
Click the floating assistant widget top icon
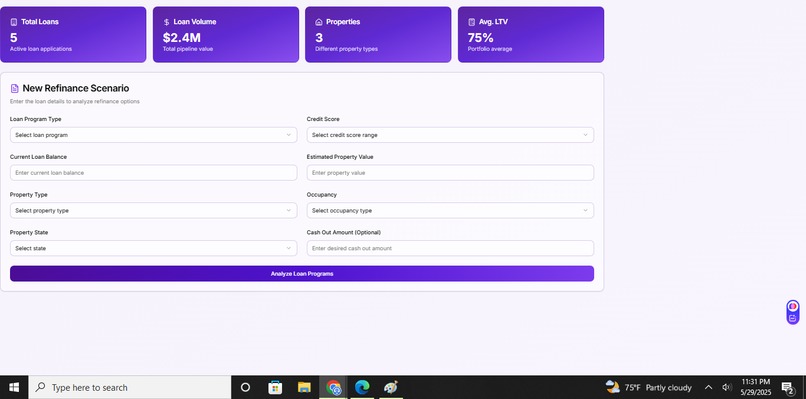point(793,306)
